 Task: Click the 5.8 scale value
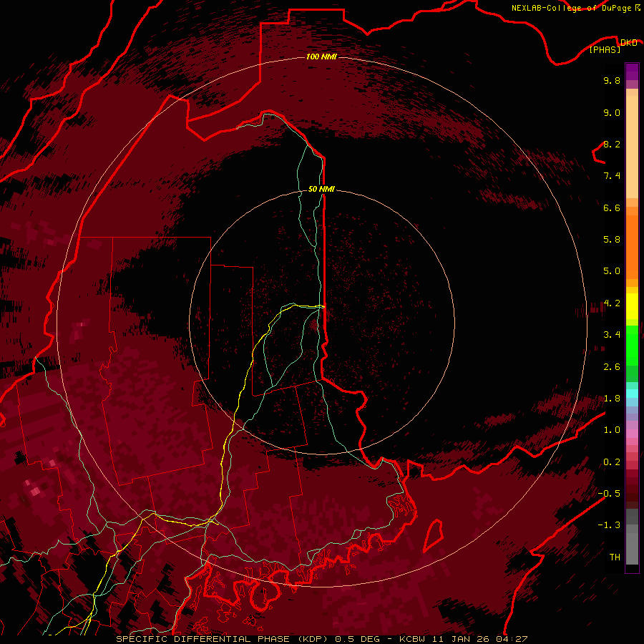612,240
